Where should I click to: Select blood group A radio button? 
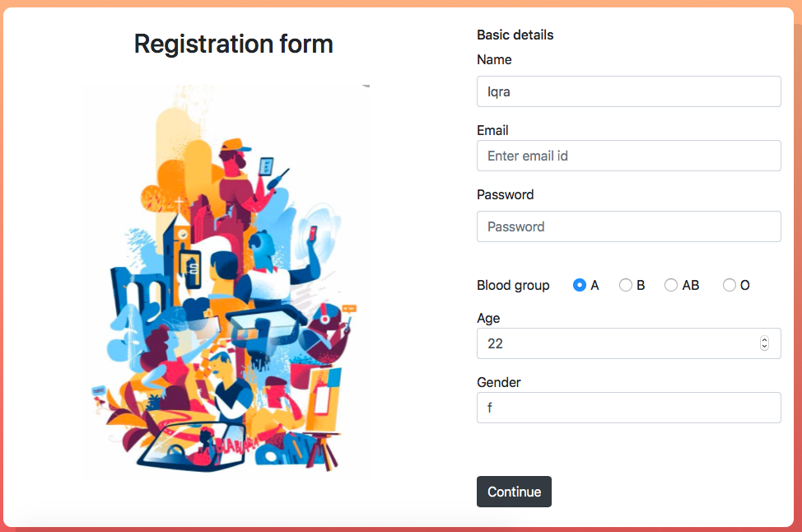pyautogui.click(x=579, y=285)
